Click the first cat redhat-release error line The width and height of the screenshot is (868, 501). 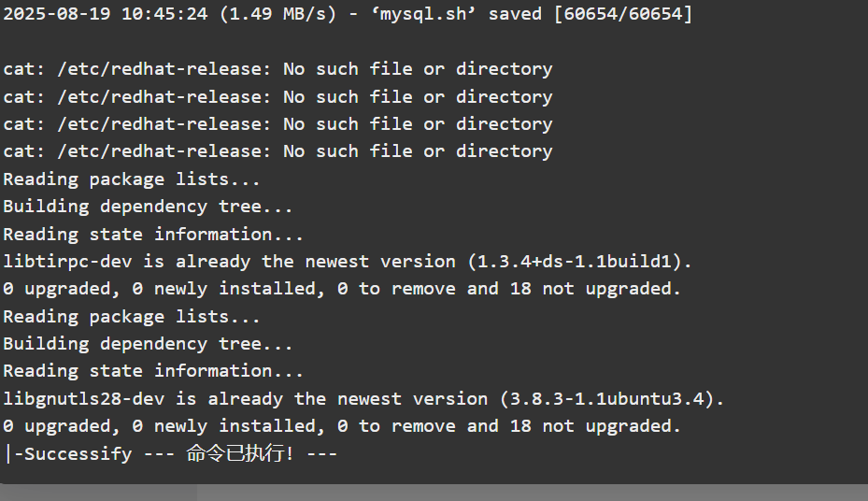point(277,69)
